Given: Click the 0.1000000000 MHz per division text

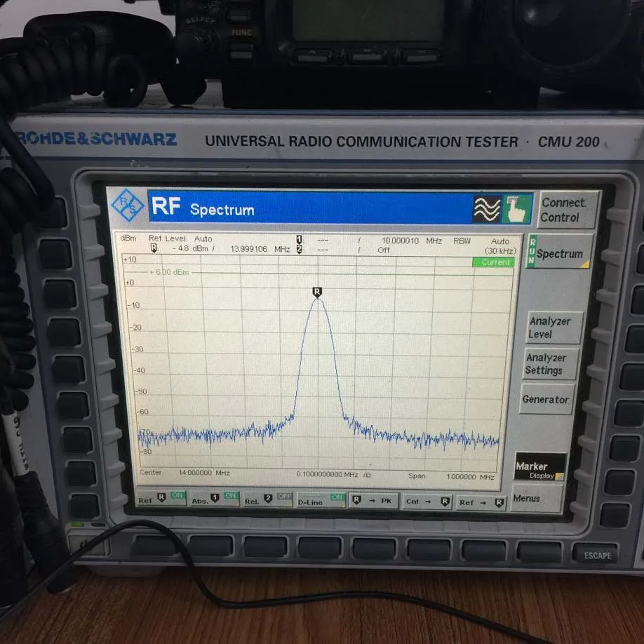Looking at the screenshot, I should [x=333, y=474].
